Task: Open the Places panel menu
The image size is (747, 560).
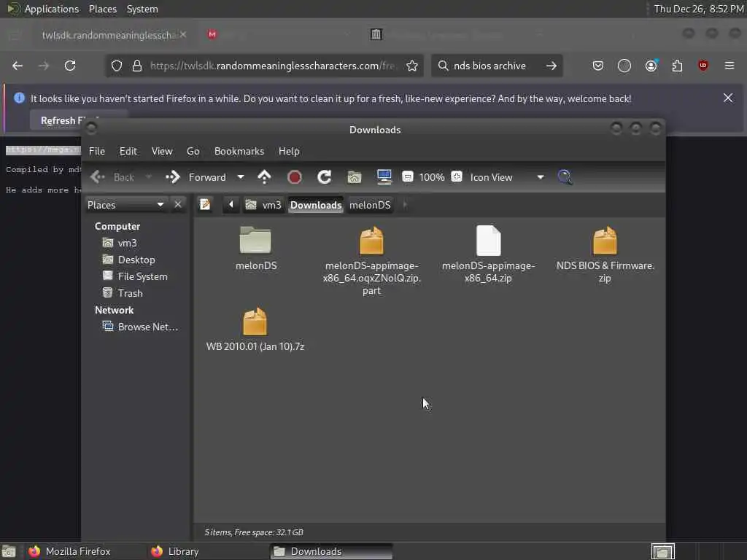Action: pos(103,9)
